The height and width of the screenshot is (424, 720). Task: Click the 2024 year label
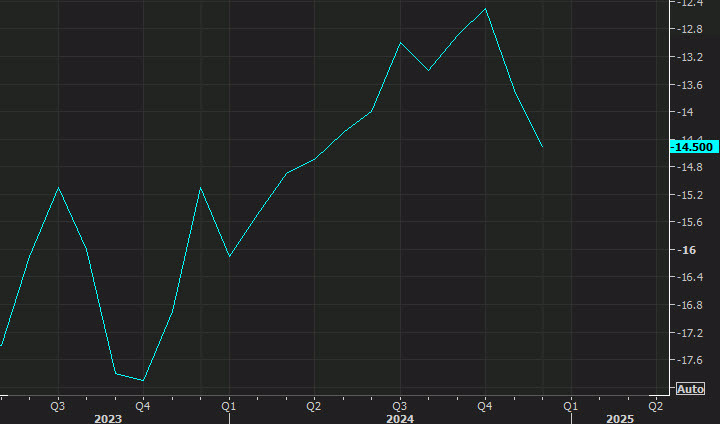[400, 418]
